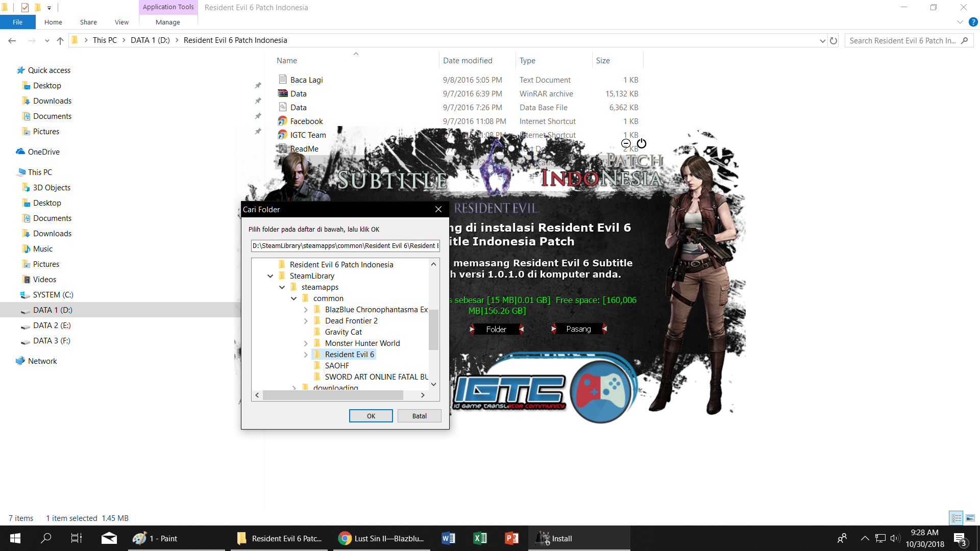Click the Refresh button beside address bar
The image size is (980, 551).
834,41
